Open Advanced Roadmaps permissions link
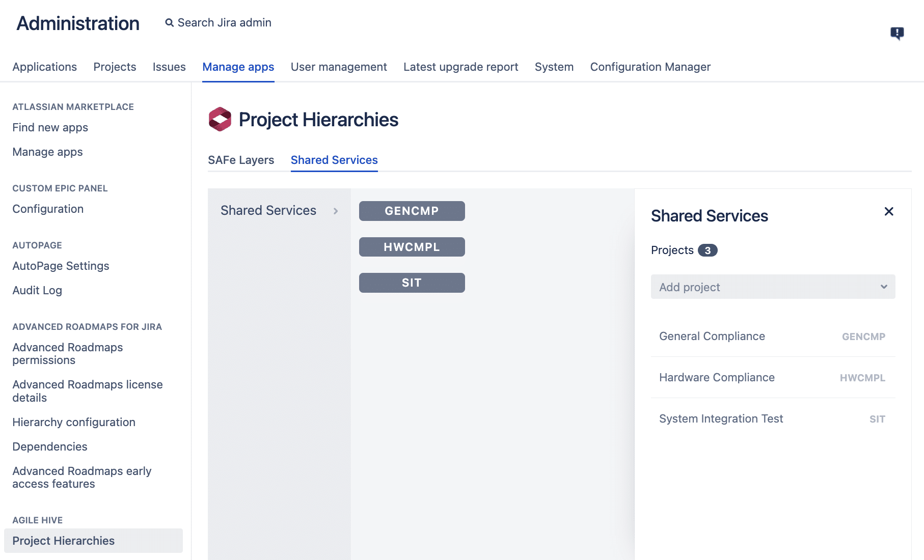 coord(68,354)
